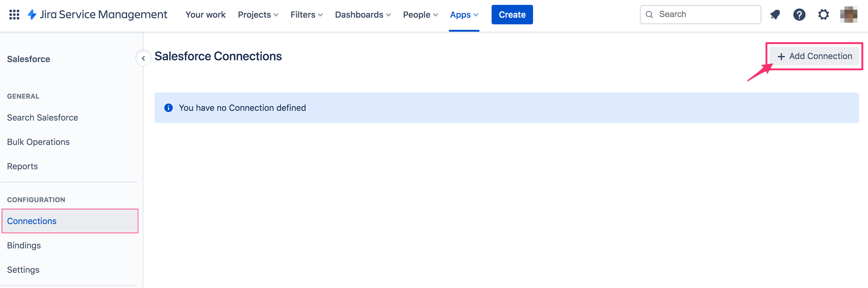868x288 pixels.
Task: Click the blue Create button
Action: point(512,15)
